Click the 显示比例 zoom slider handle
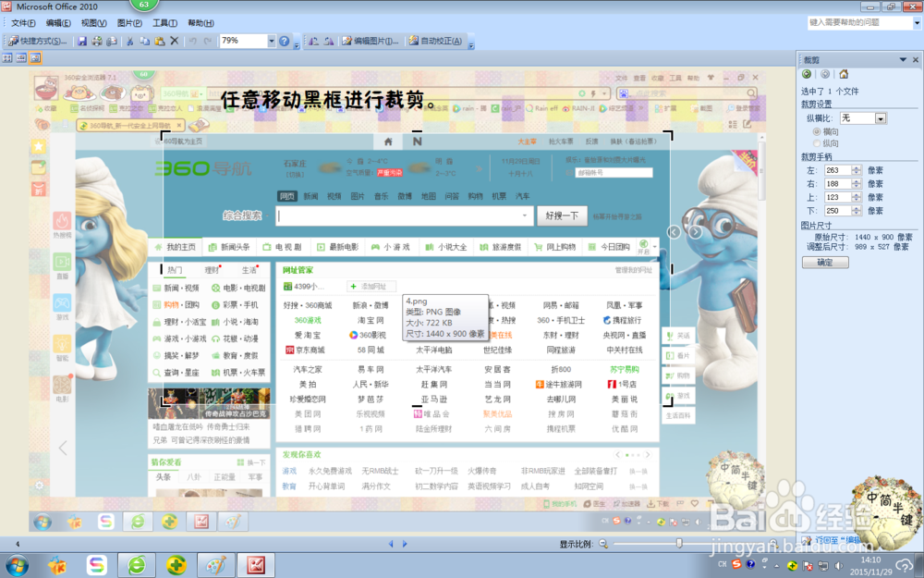Screen dimensions: 924x578 (x=679, y=543)
